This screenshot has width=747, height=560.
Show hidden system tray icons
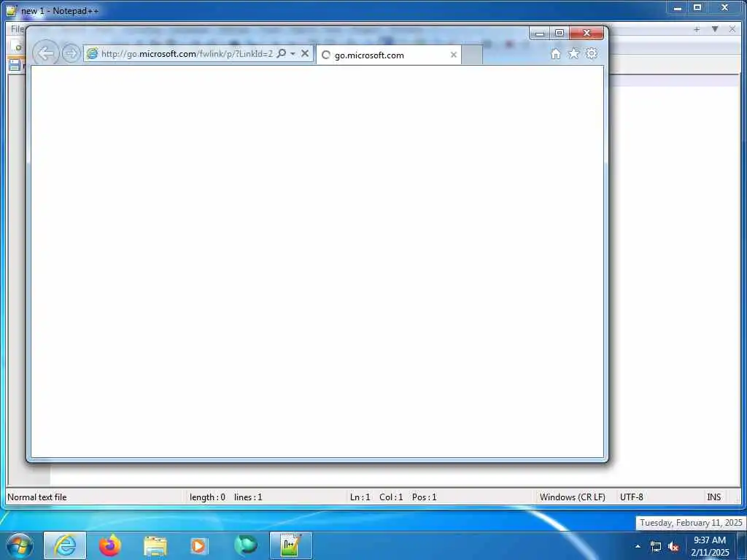pos(638,547)
